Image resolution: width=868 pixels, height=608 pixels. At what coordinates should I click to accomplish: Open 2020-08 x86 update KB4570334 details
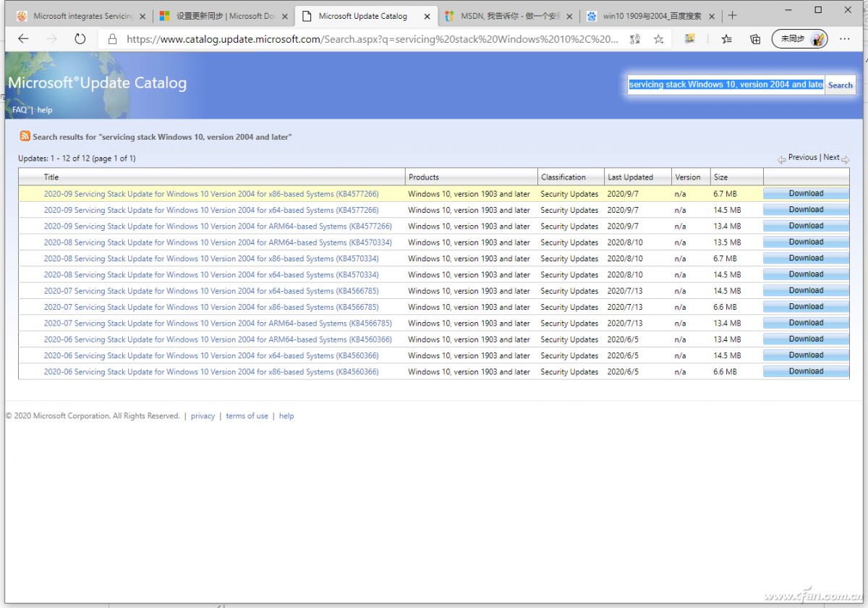211,259
